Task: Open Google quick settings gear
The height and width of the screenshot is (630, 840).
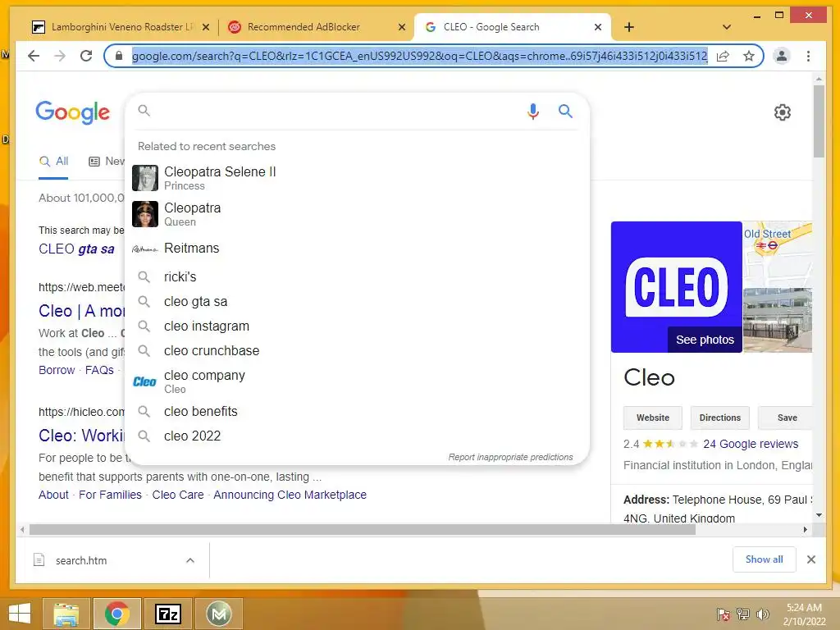Action: tap(782, 112)
